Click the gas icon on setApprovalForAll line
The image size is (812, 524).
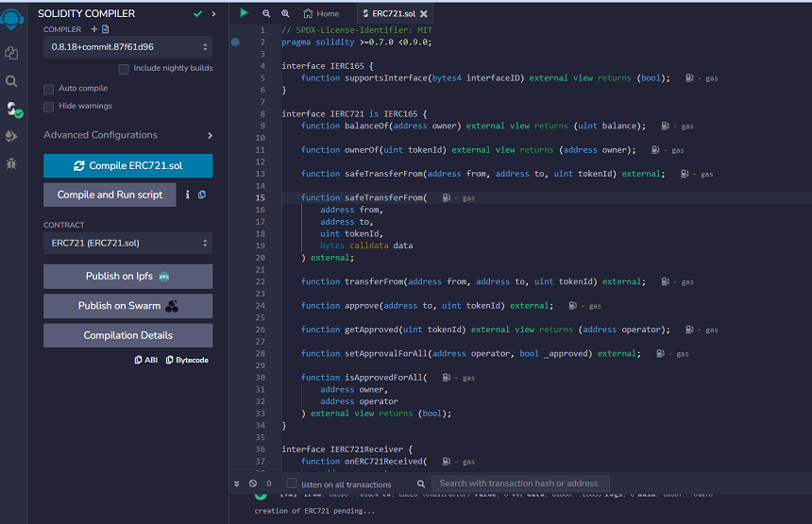[661, 354]
